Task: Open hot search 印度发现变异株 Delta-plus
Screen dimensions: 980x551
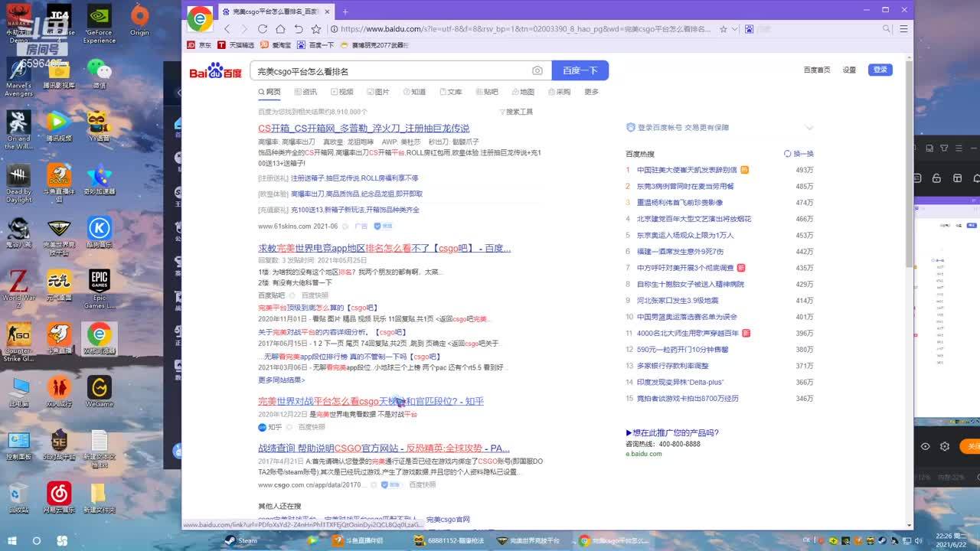Action: coord(680,382)
